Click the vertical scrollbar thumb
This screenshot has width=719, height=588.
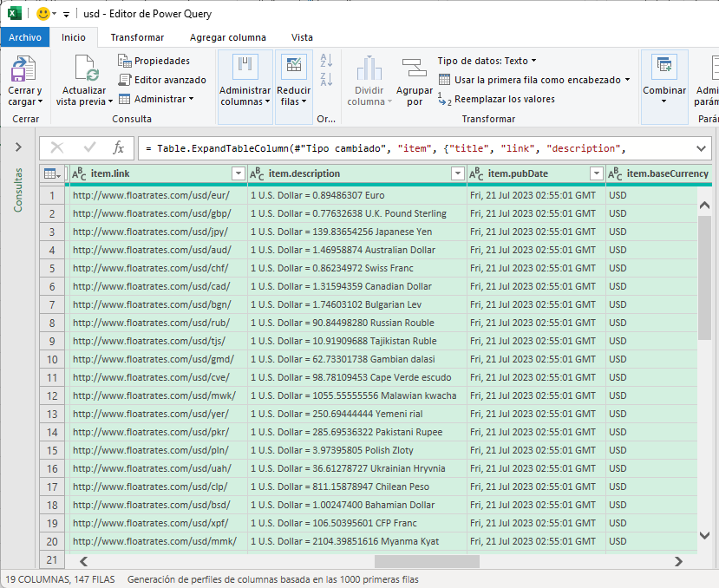[705, 278]
